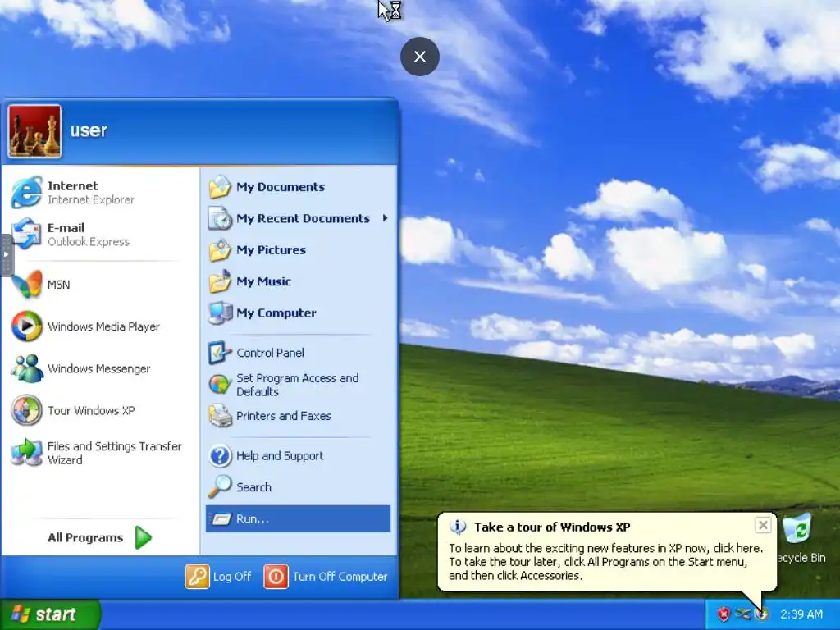This screenshot has width=840, height=630.
Task: Expand My Recent Documents submenu arrow
Action: pos(386,218)
